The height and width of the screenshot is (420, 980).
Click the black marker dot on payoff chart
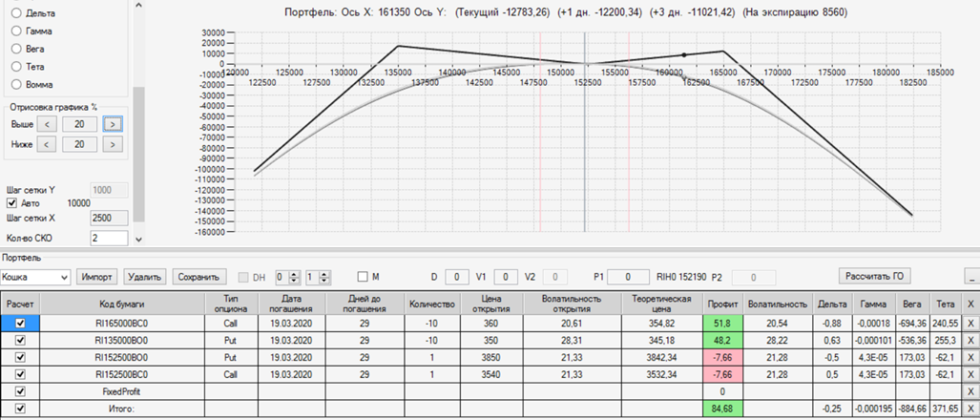[684, 55]
